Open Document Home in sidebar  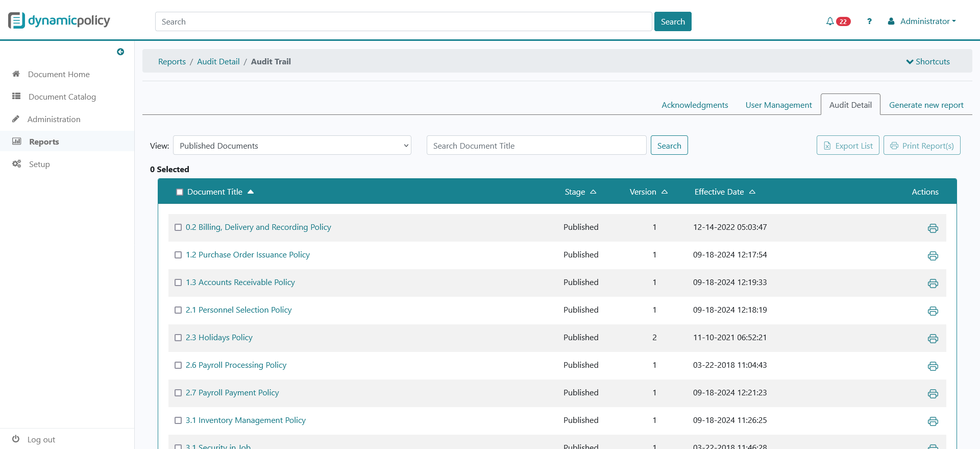[x=59, y=74]
